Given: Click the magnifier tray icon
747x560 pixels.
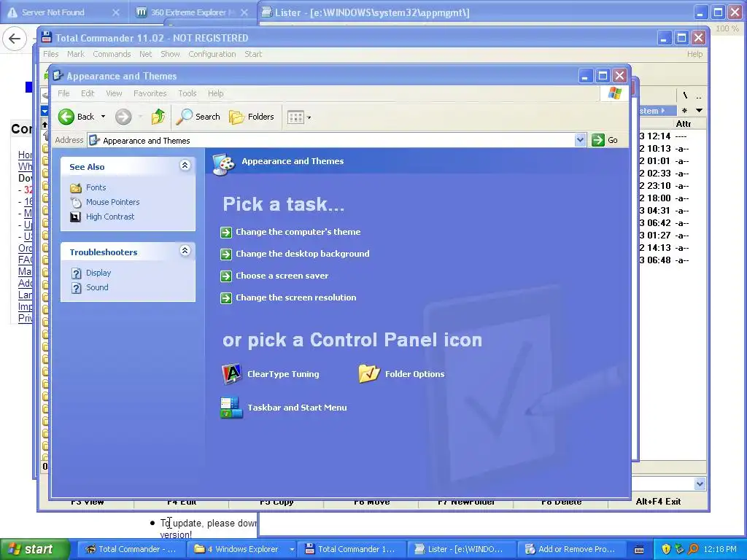Looking at the screenshot, I should point(694,549).
